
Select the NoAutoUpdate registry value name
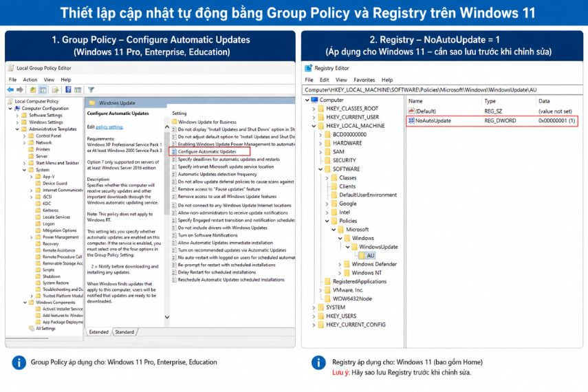coord(433,120)
